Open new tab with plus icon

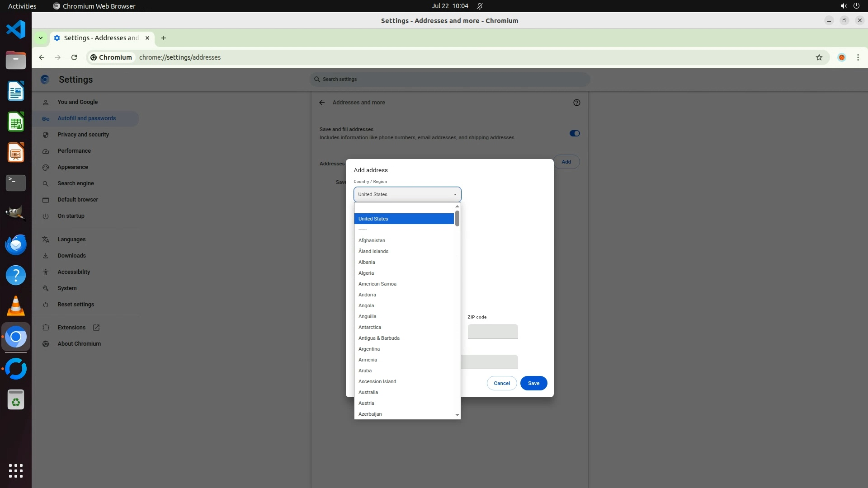point(164,38)
